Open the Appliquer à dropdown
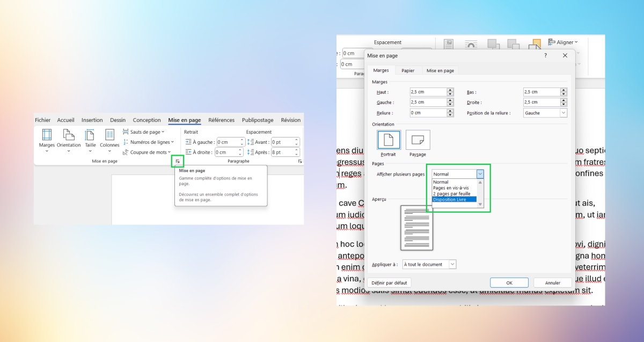This screenshot has height=342, width=644. point(429,264)
